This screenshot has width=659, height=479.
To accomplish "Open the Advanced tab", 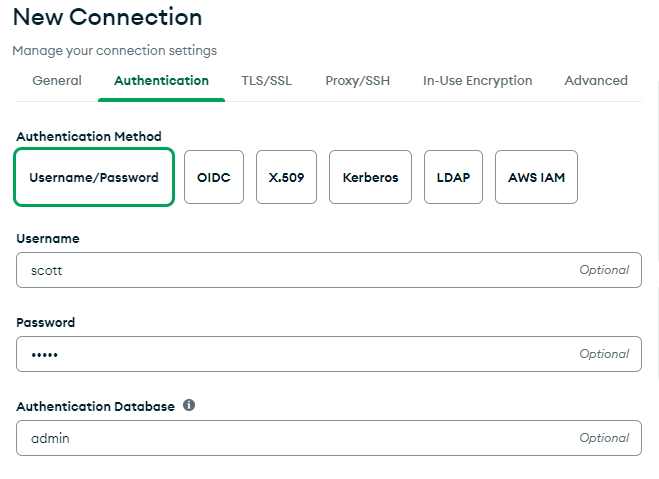I will 596,81.
